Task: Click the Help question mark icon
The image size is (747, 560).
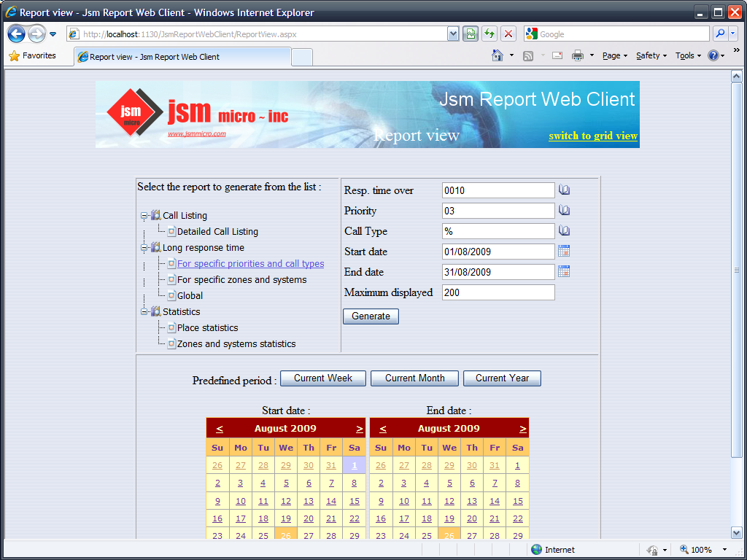Action: (713, 55)
